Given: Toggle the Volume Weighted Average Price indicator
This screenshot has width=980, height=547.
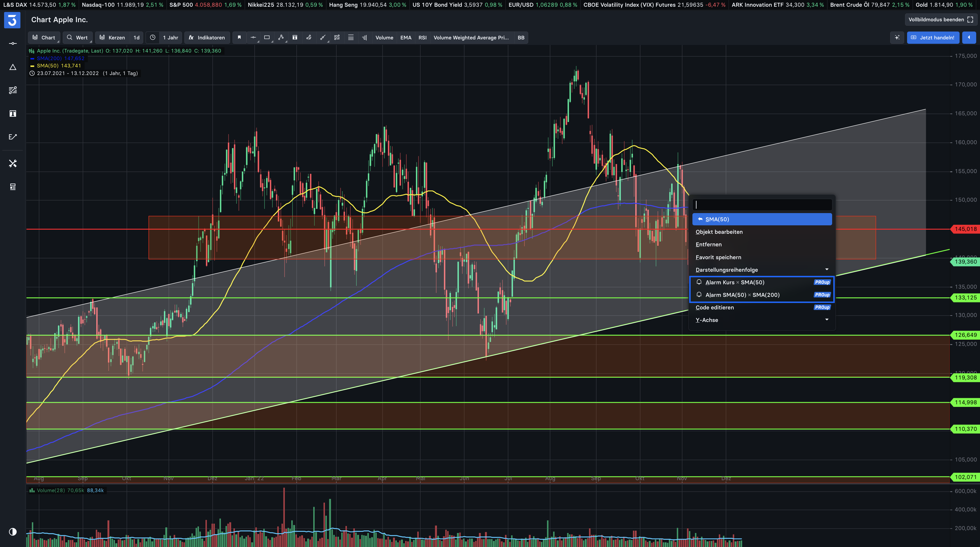Looking at the screenshot, I should click(x=471, y=37).
